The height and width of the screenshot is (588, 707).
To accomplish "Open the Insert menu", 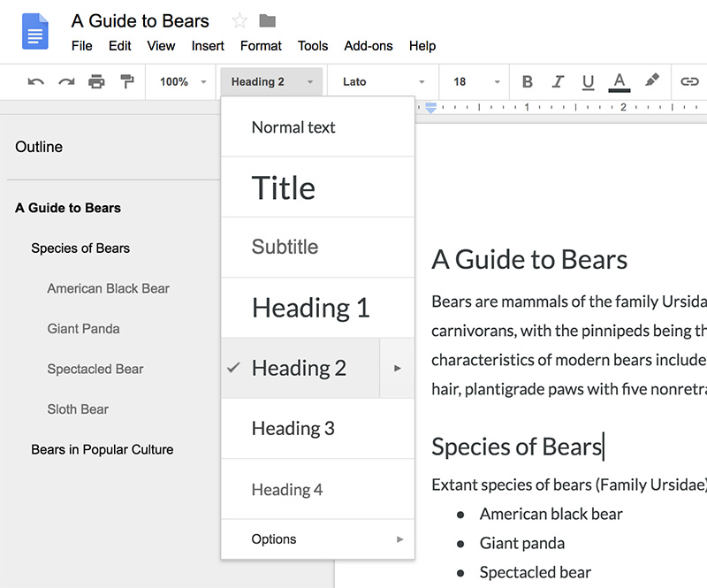I will pos(208,46).
